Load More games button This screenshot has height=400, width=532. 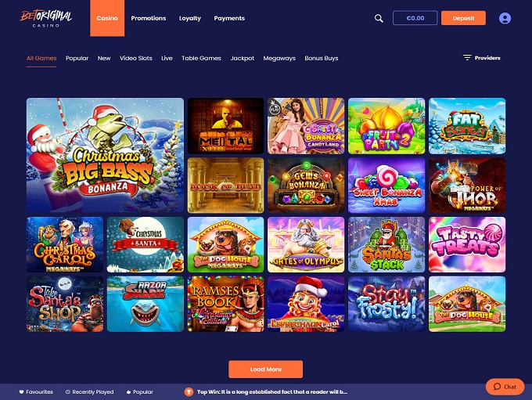(266, 369)
